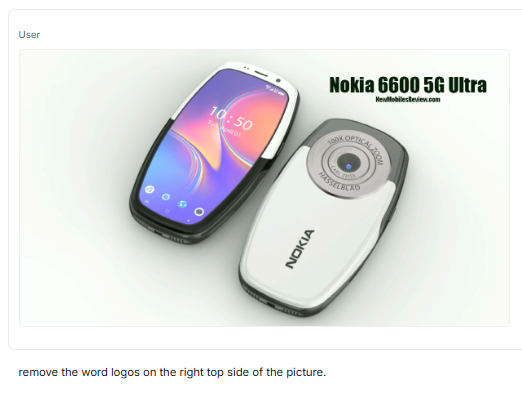Click the remove word logos message text
The image size is (522, 405).
tap(172, 372)
